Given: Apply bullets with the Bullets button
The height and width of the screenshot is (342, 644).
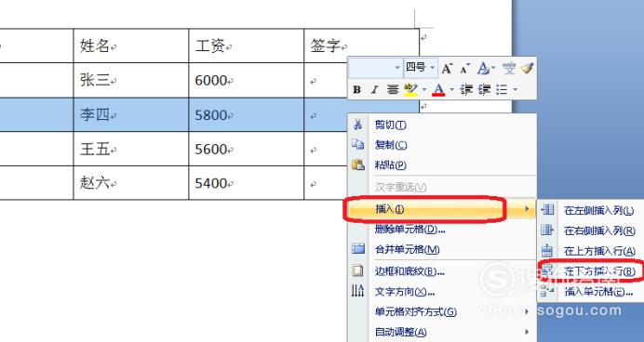Looking at the screenshot, I should pyautogui.click(x=502, y=89).
